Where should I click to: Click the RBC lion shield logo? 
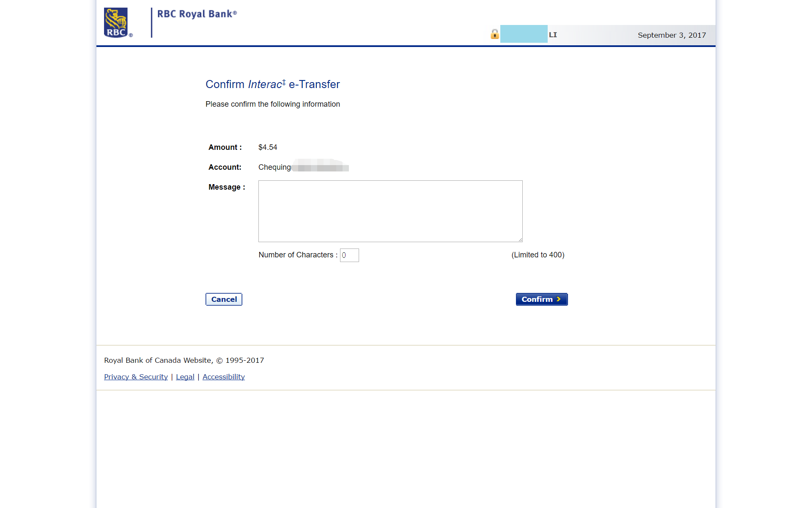tap(116, 22)
